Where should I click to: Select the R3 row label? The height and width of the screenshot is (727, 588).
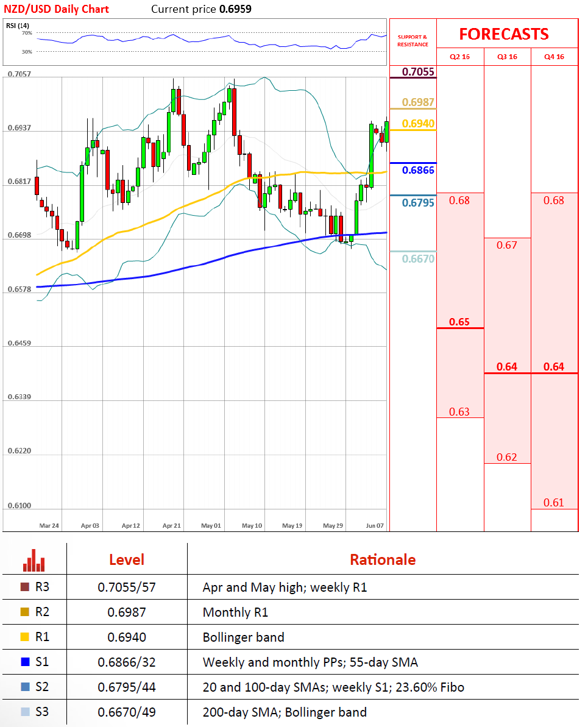42,587
